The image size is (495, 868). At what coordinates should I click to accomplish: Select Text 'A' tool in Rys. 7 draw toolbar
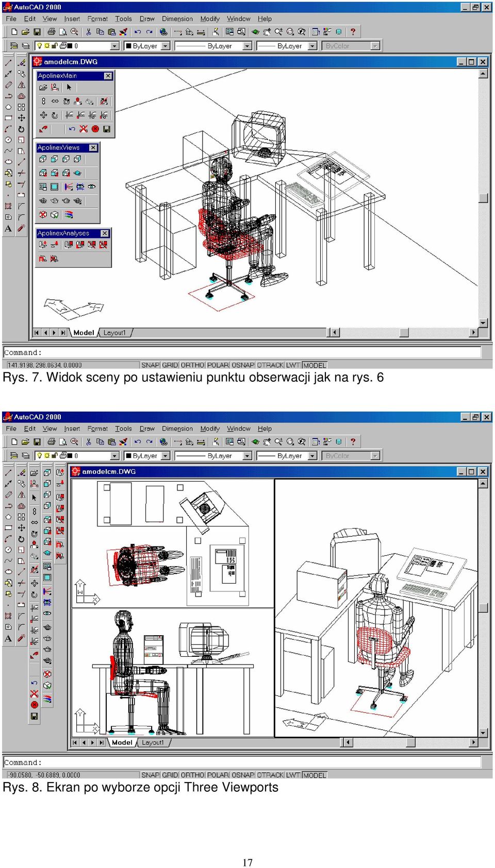[x=8, y=228]
